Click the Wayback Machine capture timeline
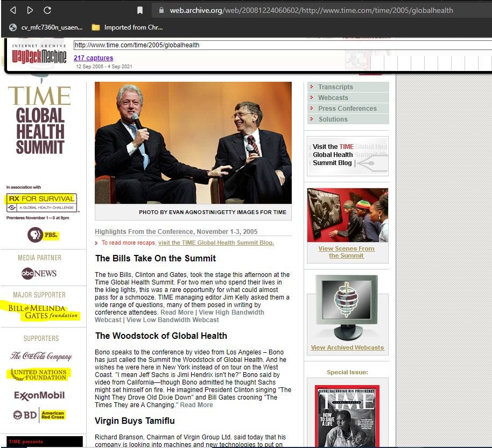The width and height of the screenshot is (492, 448). pos(431,63)
